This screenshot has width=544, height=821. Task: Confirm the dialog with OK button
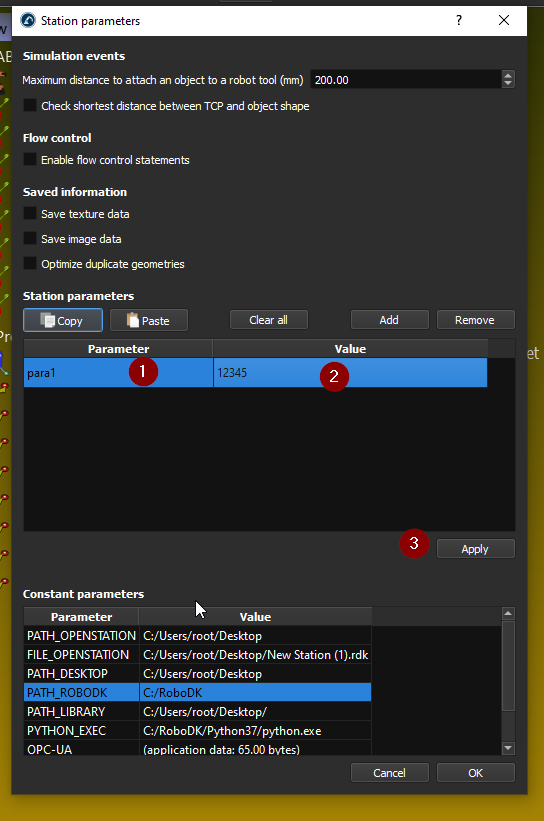[x=475, y=773]
